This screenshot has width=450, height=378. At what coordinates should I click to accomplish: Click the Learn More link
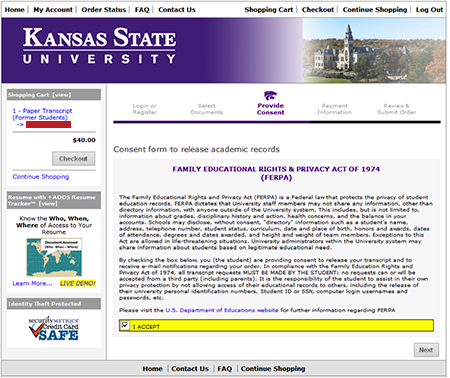coord(32,283)
